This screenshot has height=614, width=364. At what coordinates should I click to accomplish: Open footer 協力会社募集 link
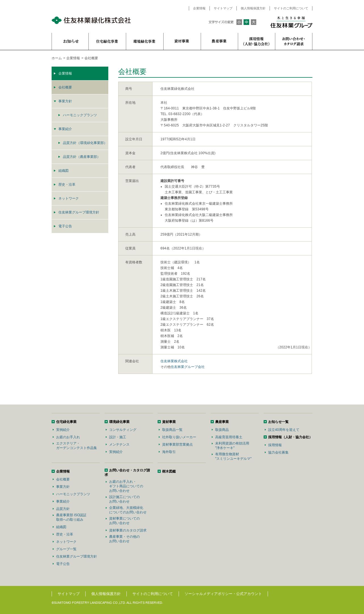pyautogui.click(x=278, y=452)
